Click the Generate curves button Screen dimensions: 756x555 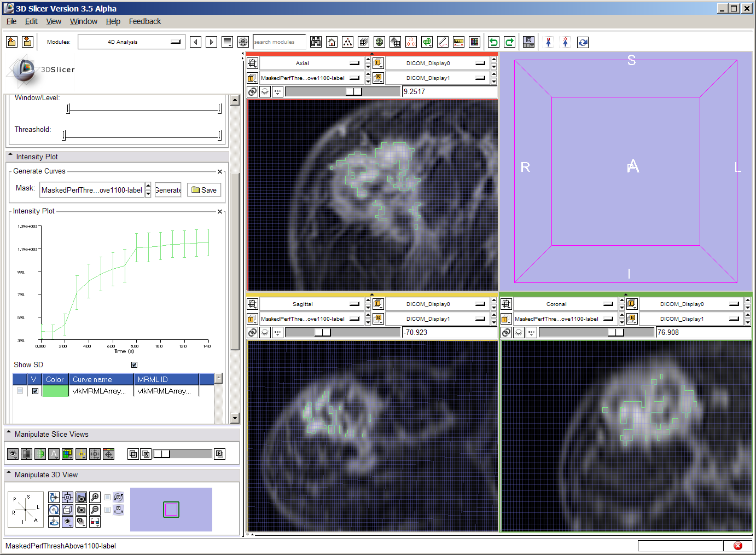[168, 190]
